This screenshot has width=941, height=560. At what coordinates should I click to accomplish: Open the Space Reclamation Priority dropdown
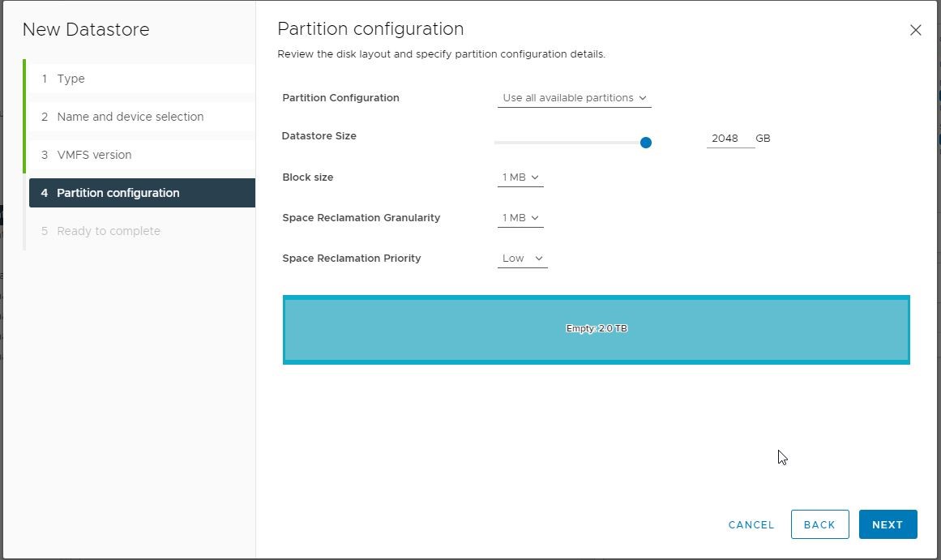click(x=522, y=258)
